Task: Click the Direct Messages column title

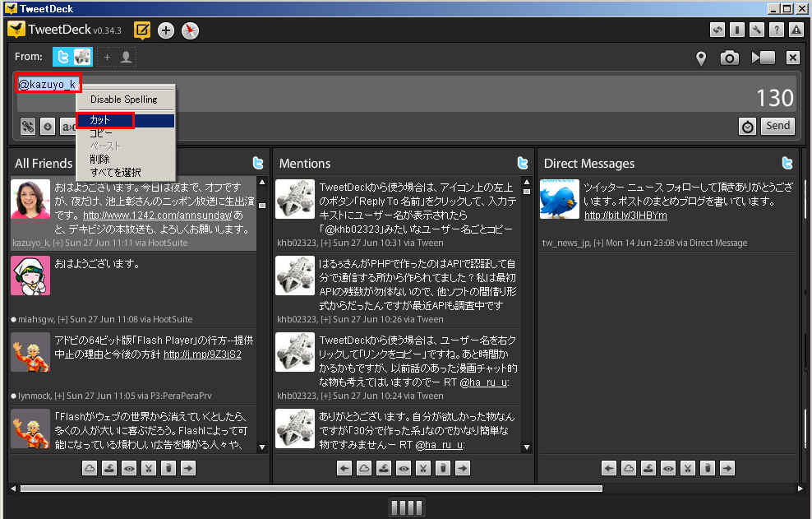Action: coord(588,164)
